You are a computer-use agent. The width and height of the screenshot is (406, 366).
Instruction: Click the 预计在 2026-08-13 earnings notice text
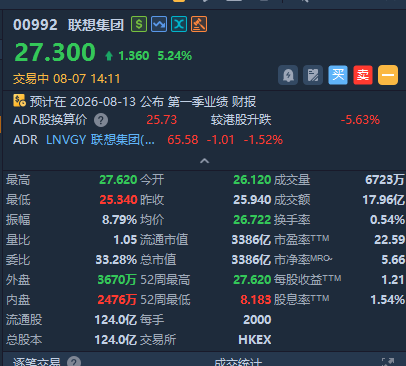[x=143, y=102]
